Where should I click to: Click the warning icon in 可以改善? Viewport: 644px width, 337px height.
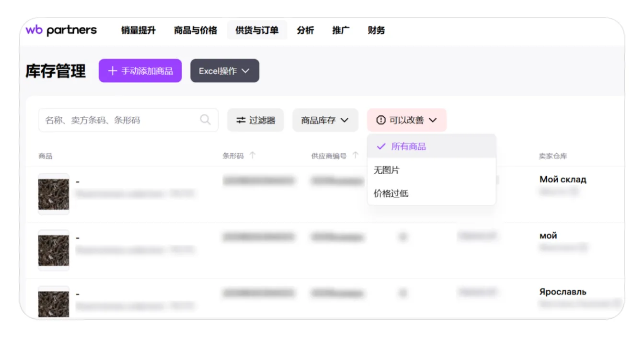click(381, 120)
